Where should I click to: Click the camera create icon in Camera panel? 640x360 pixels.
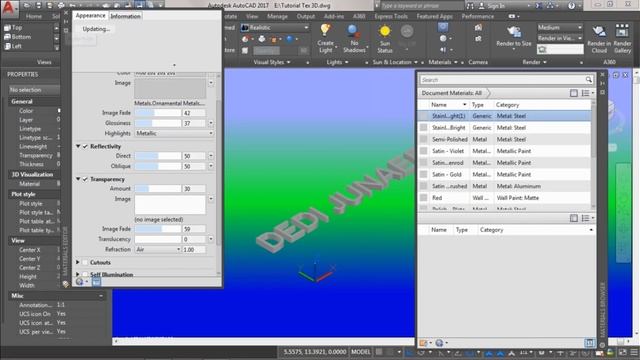pos(478,28)
